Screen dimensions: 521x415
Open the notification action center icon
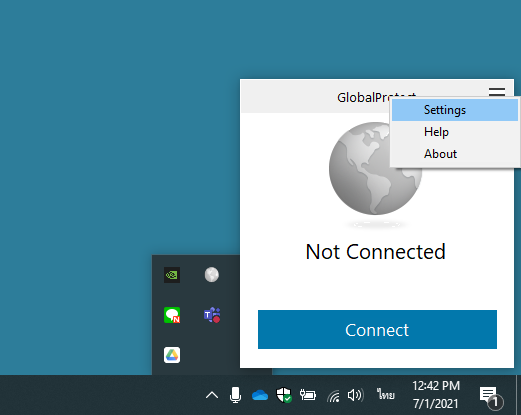(491, 397)
